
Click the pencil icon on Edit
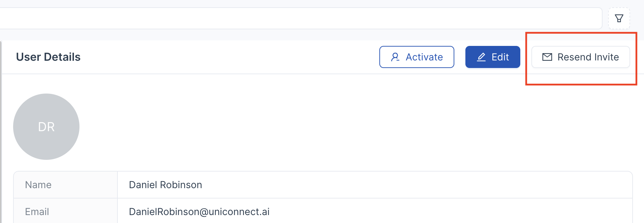[481, 57]
